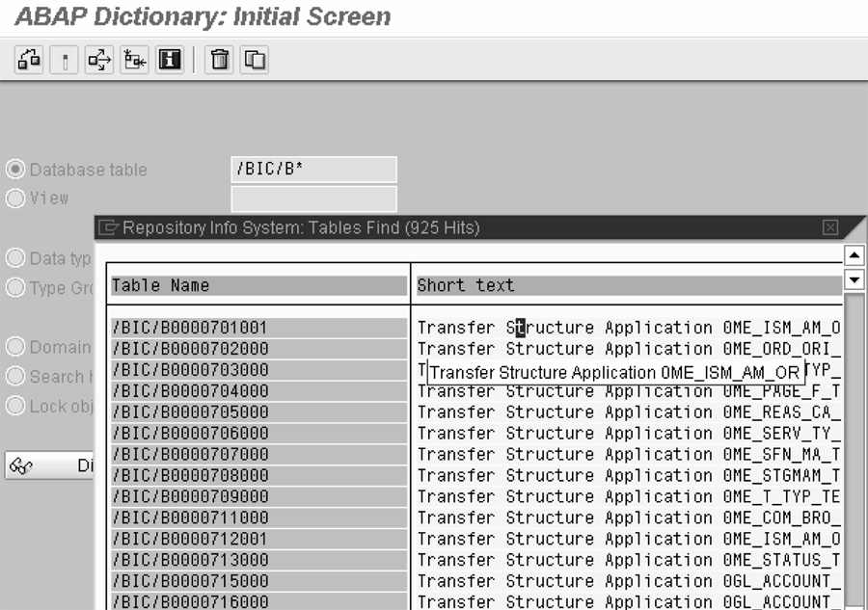
Task: Click short text ending 0ME_REAS_CA_
Action: [x=630, y=412]
